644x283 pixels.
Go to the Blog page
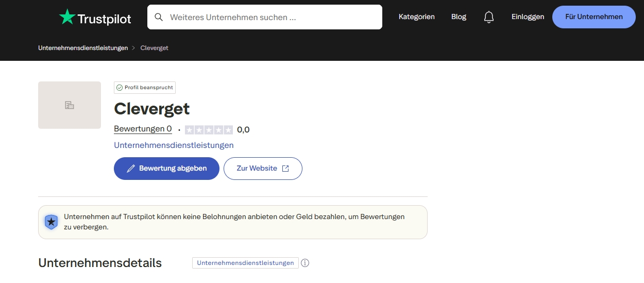tap(459, 17)
